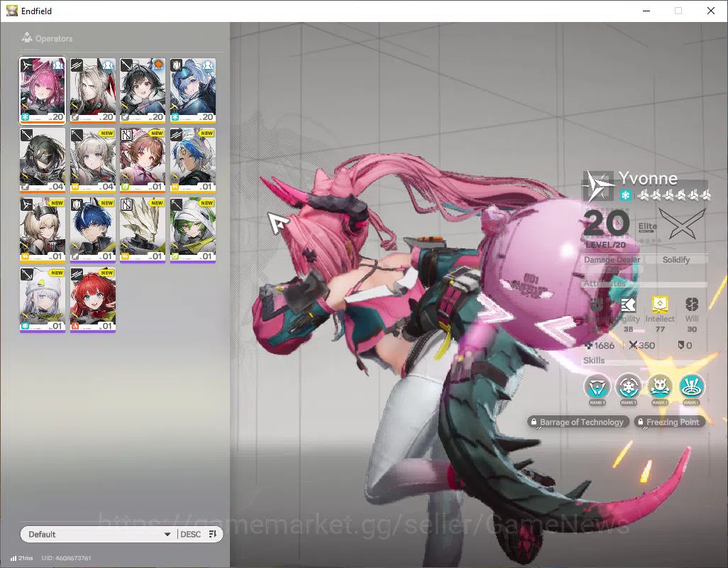Open the crossed-blades weapon slot icon

[x=683, y=224]
